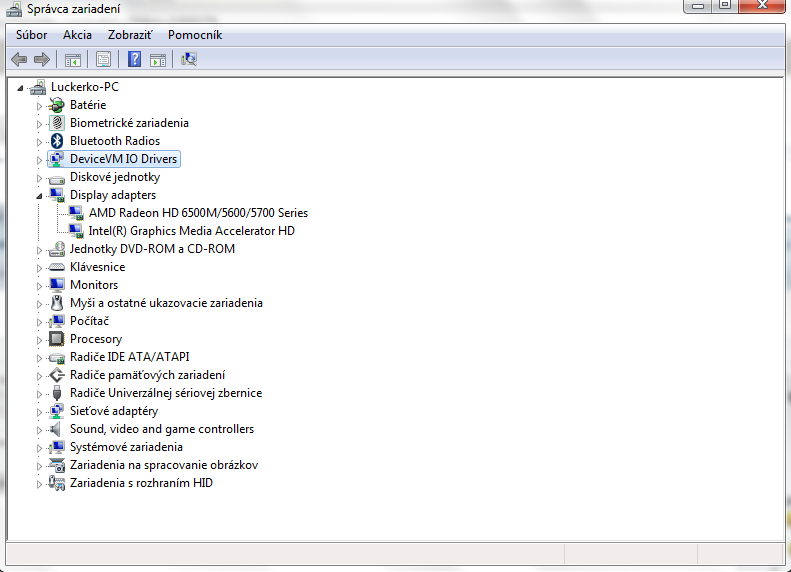Select Zariadenia na spracovanie obrázkov label

click(164, 466)
